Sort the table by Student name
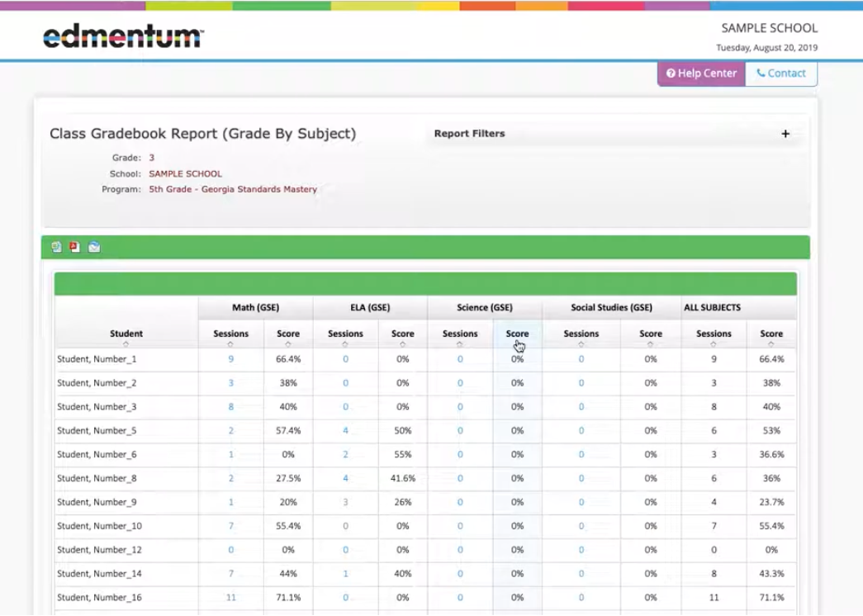The image size is (863, 616). [x=126, y=339]
